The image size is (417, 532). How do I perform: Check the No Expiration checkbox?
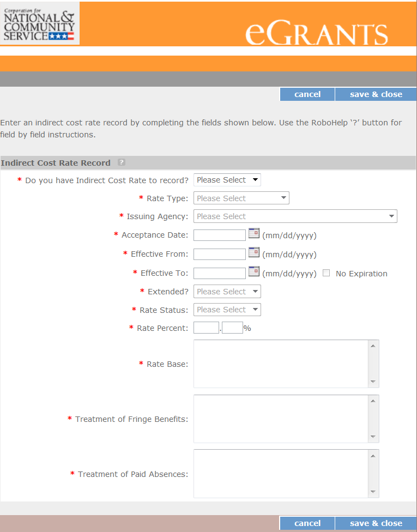point(326,273)
